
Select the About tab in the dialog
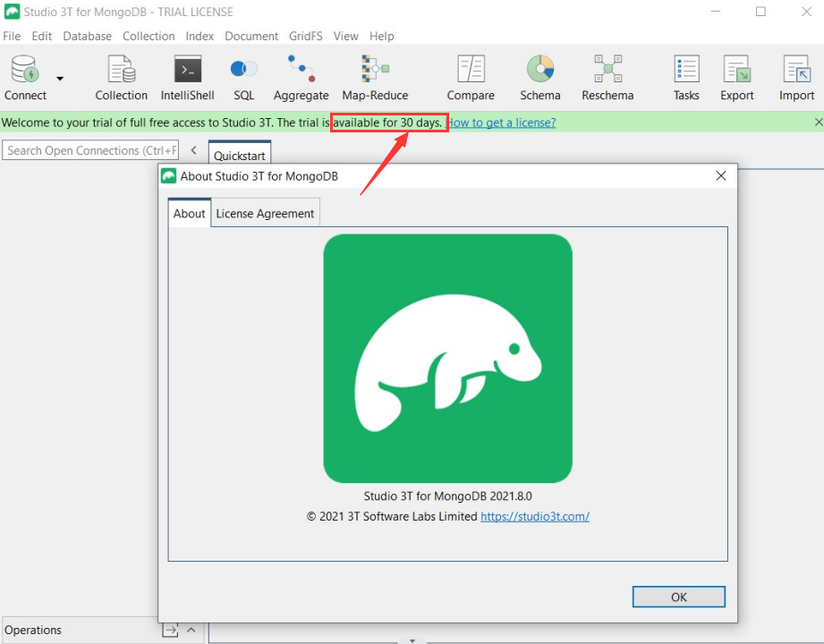click(x=189, y=213)
